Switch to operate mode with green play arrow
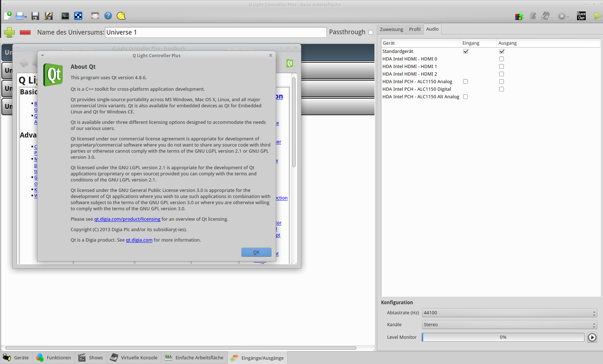Viewport: 603px width, 364px height. 598,16
